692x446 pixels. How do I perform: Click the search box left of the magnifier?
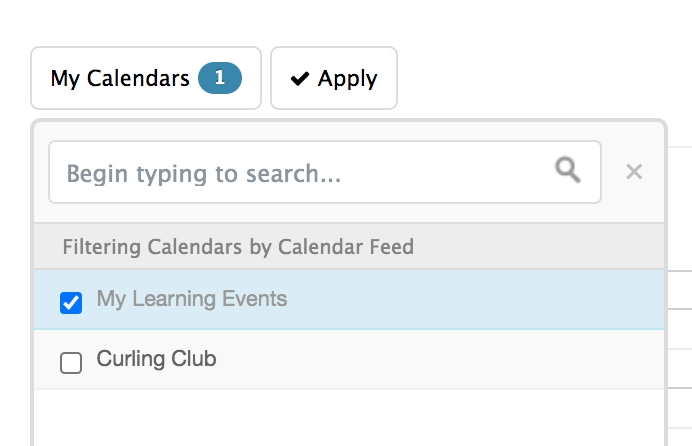coord(450,173)
